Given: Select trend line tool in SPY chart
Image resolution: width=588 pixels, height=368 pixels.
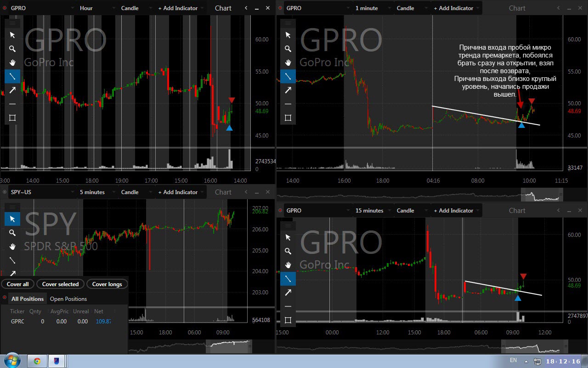Looking at the screenshot, I should tap(12, 260).
